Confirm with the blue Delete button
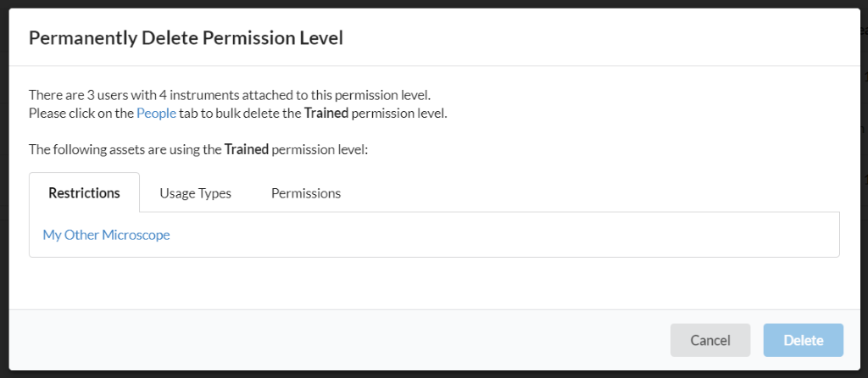 pyautogui.click(x=803, y=340)
